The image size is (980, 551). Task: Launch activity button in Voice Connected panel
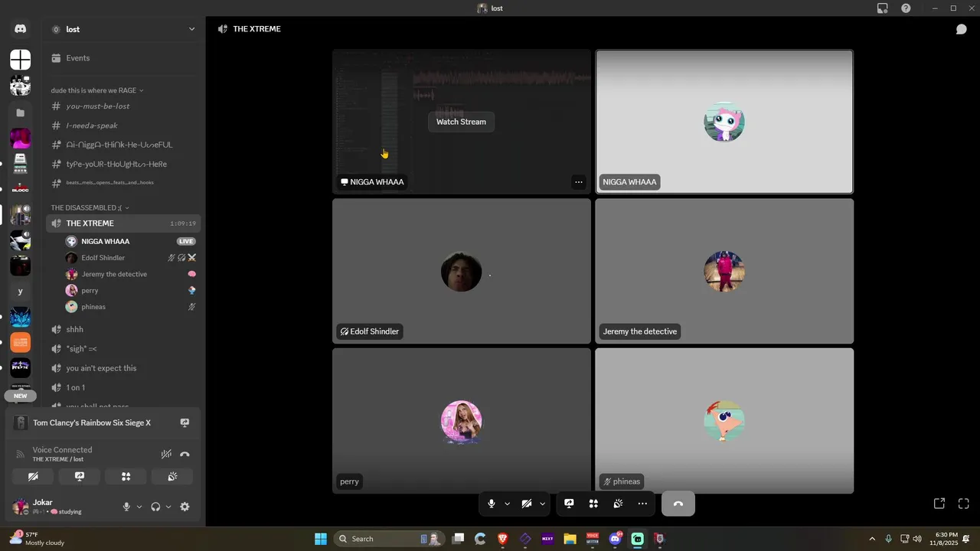(x=126, y=476)
